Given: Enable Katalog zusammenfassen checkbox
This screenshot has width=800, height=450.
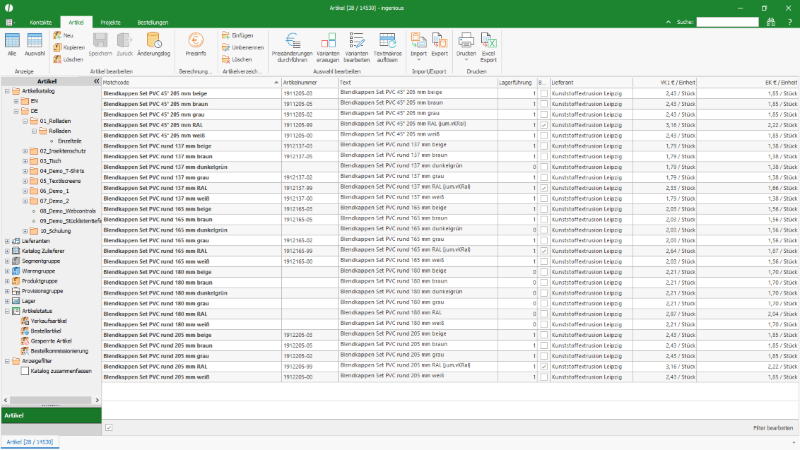Looking at the screenshot, I should coord(24,371).
